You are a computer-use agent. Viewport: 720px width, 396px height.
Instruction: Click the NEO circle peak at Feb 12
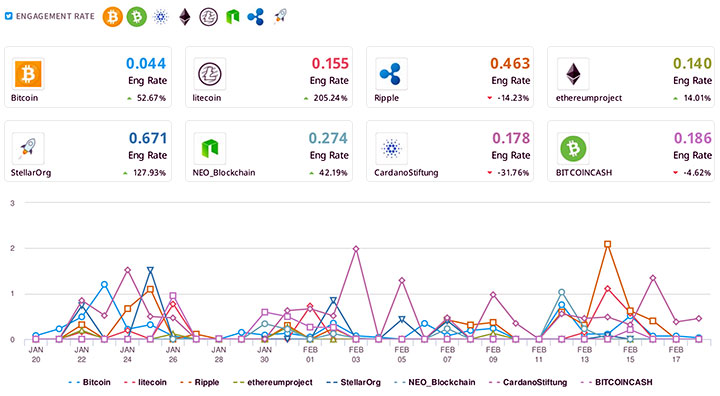pyautogui.click(x=562, y=292)
